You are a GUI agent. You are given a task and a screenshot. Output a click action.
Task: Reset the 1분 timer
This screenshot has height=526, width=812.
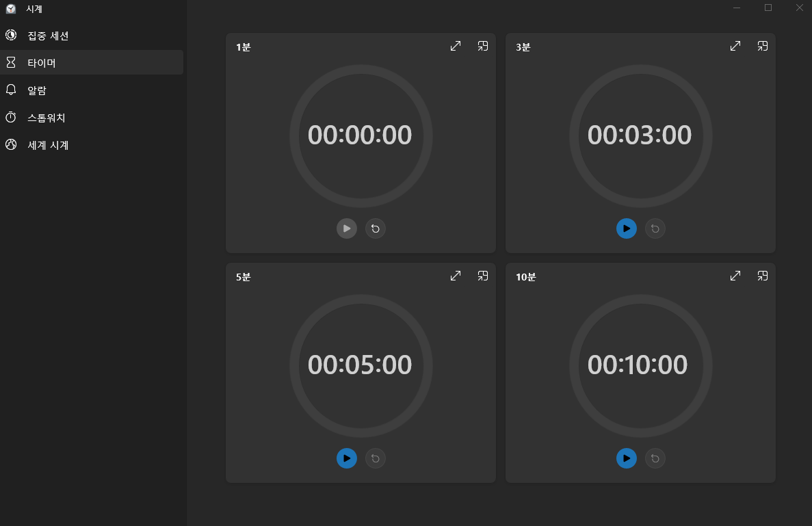[x=376, y=228]
